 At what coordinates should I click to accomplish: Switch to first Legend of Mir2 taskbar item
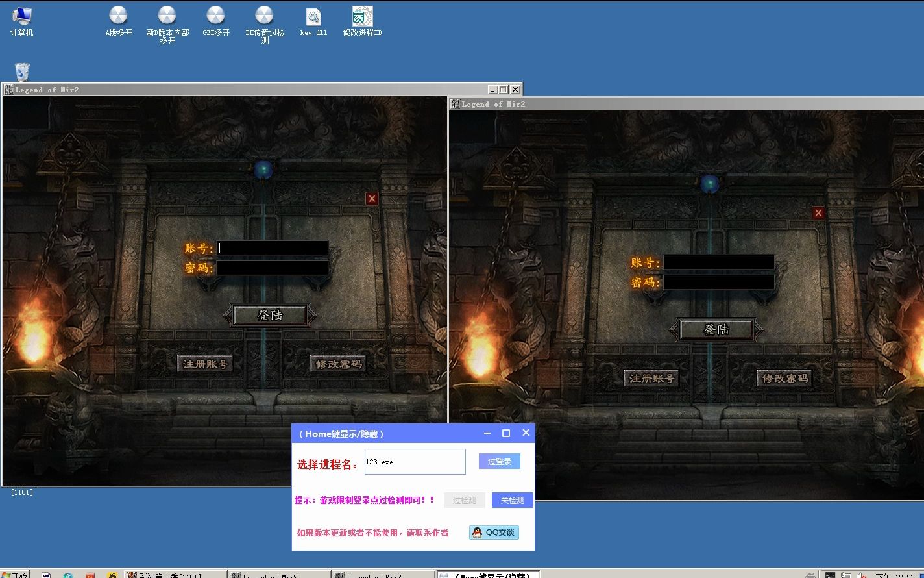pos(278,575)
